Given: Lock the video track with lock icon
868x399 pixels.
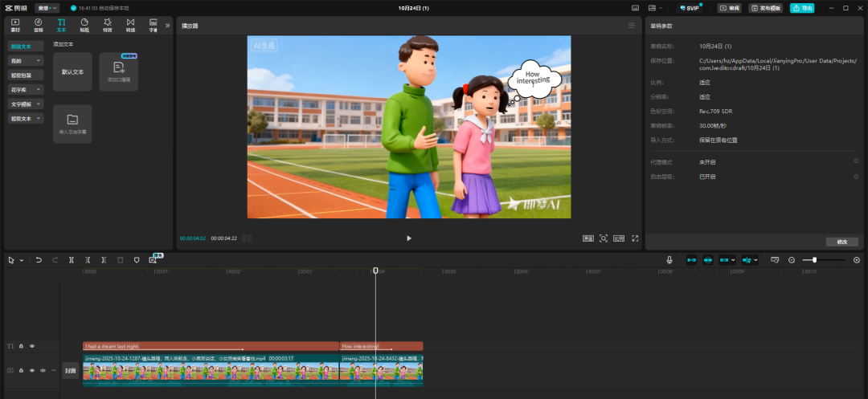Looking at the screenshot, I should tap(21, 370).
